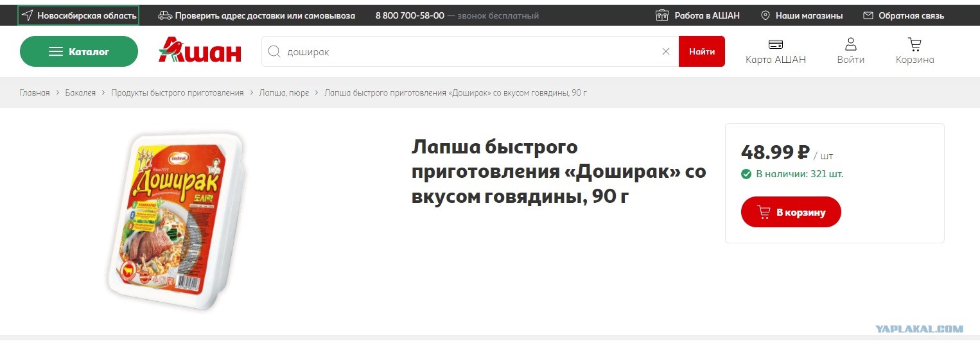Click the Войти label

point(851,60)
